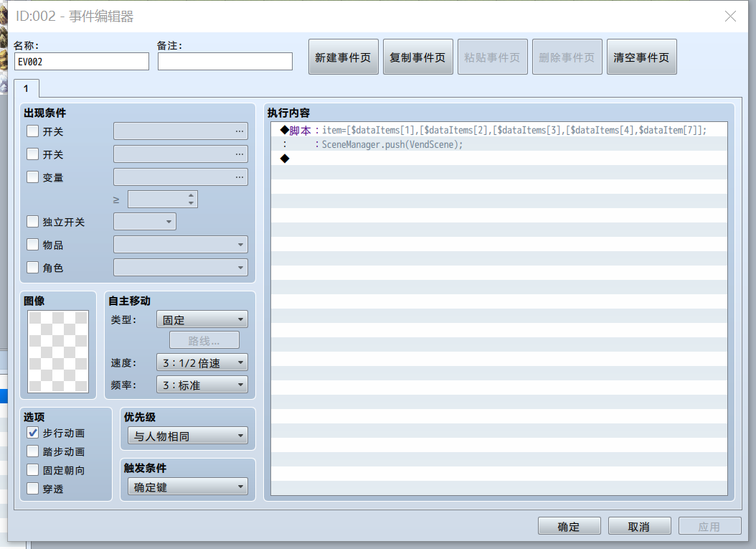Viewport: 756px width, 549px height.
Task: Enable the first 开关 condition checkbox
Action: click(32, 131)
